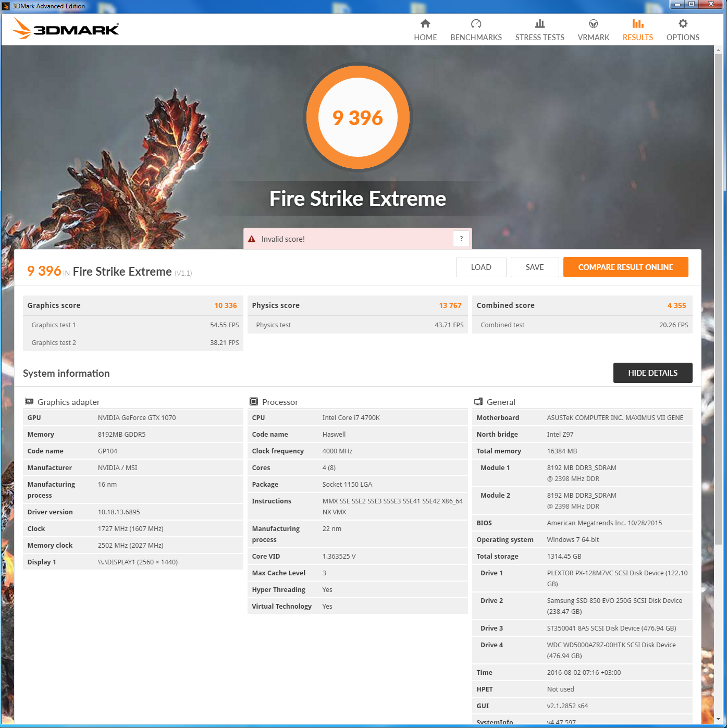Image resolution: width=727 pixels, height=728 pixels.
Task: Click Display 1 value \\.\DISPLAY1 (2560 × 1440)
Action: point(138,562)
